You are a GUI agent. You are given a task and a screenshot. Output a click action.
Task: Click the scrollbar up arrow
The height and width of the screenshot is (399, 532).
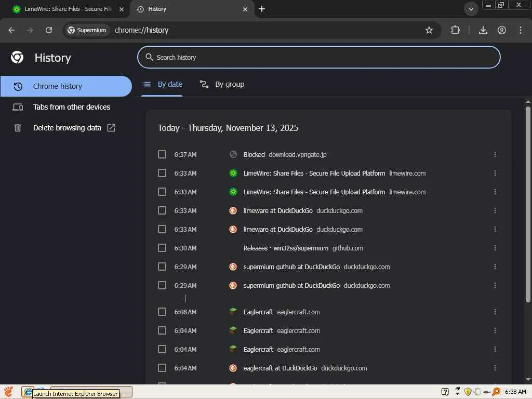point(528,101)
